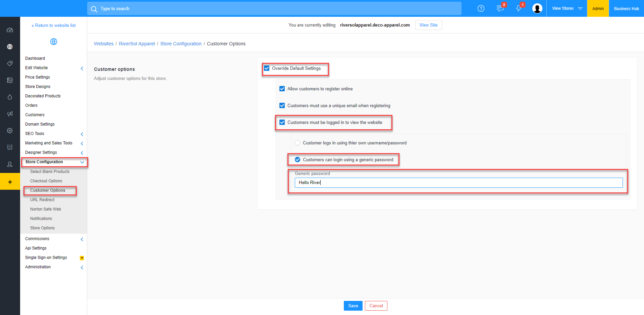Select Checkout Options submenu item
The width and height of the screenshot is (644, 315).
46,181
